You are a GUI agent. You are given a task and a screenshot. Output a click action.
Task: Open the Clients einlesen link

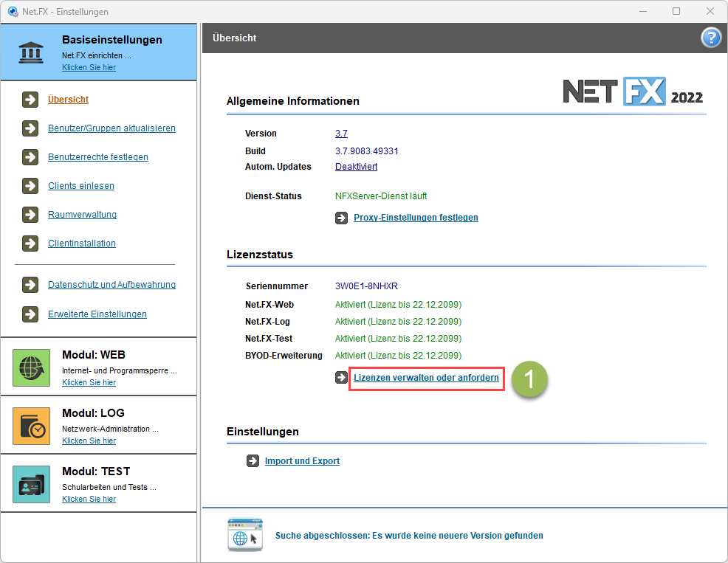81,186
